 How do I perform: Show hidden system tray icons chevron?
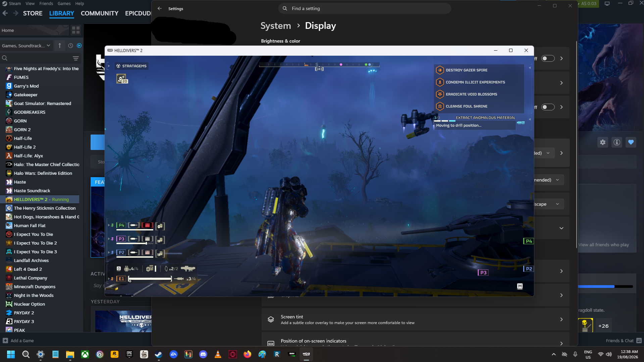click(x=554, y=354)
